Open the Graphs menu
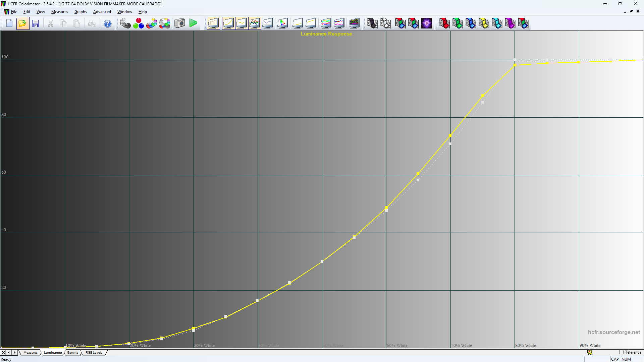This screenshot has height=362, width=644. coord(80,11)
